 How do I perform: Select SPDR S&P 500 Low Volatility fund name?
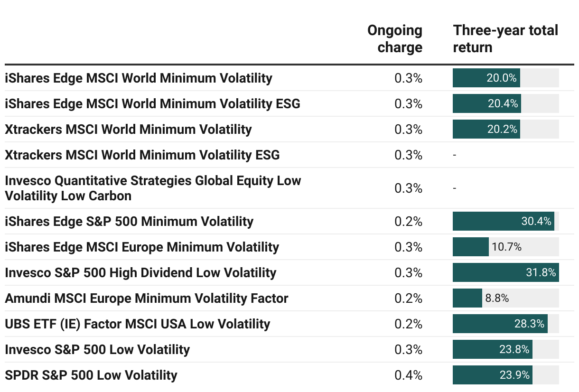click(x=91, y=375)
